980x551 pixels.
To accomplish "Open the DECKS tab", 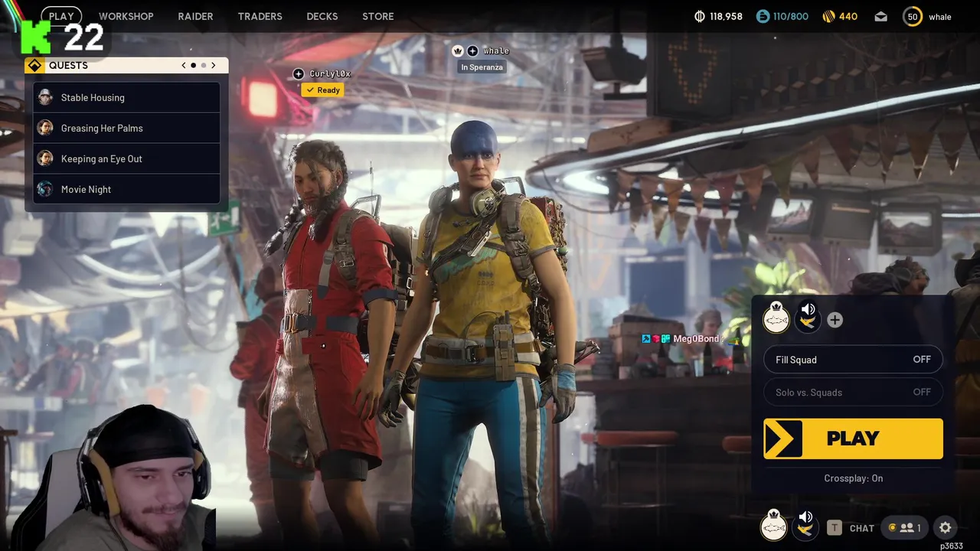I will click(322, 16).
